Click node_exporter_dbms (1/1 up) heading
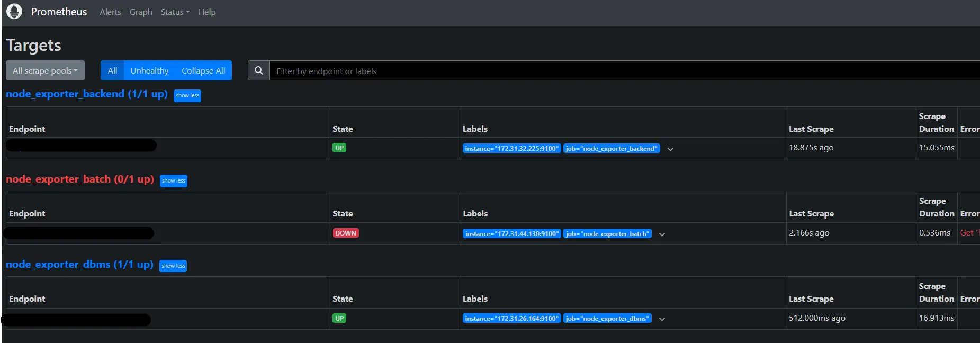This screenshot has height=343, width=980. [x=79, y=264]
